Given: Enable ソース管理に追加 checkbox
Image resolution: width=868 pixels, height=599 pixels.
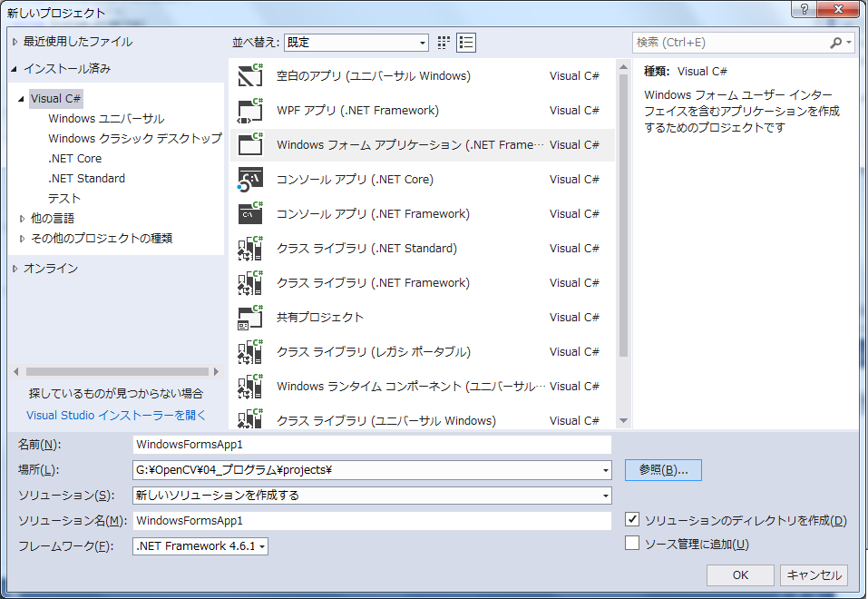Looking at the screenshot, I should (x=631, y=543).
